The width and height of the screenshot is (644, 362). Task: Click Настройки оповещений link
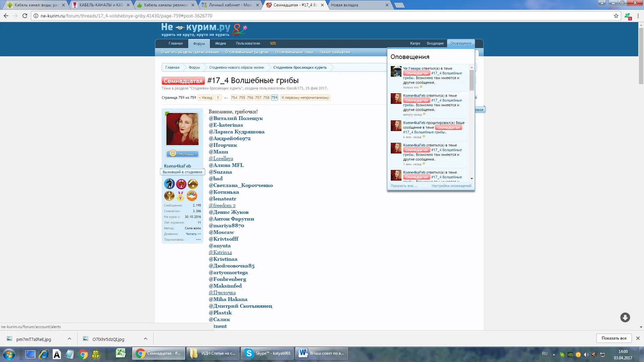click(451, 186)
